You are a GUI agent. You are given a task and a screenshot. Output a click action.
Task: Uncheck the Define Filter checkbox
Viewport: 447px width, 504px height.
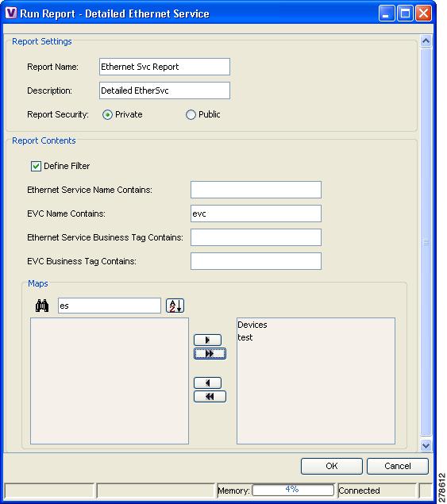(36, 166)
